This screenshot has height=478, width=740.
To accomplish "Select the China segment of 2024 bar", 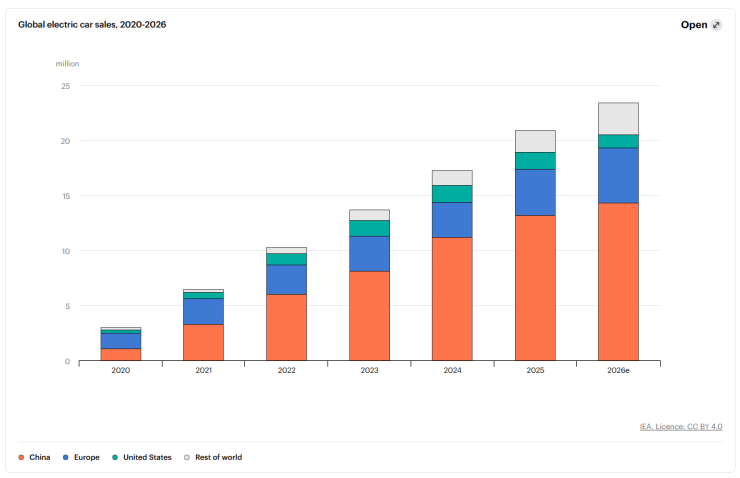I will point(452,299).
